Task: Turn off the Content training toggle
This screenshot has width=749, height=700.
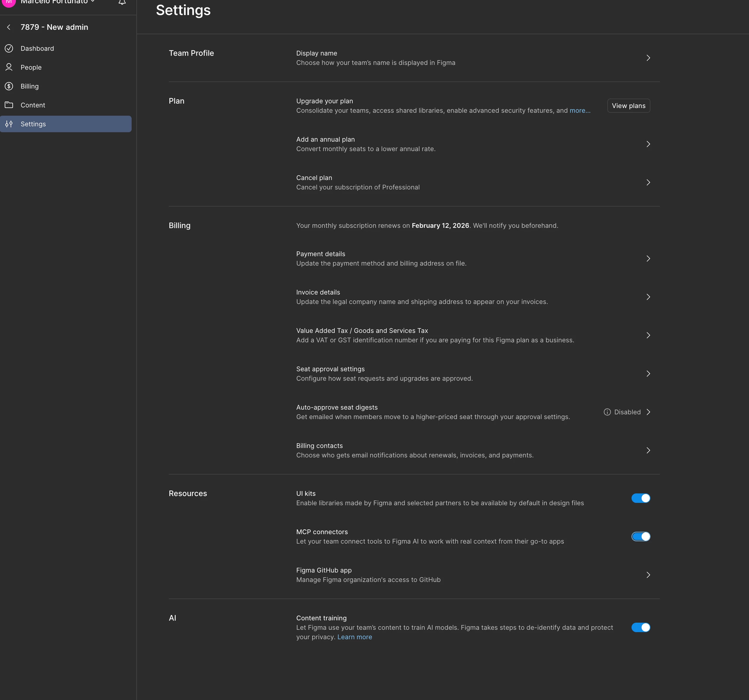Action: [x=640, y=627]
